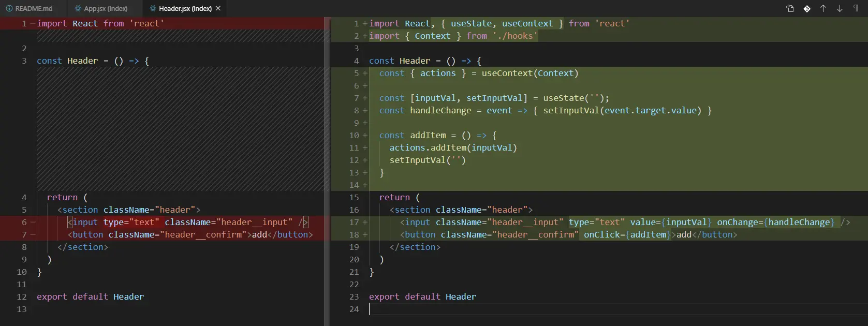Select the Header.jsx (Index) tab
Viewport: 868px width, 326px height.
(185, 8)
